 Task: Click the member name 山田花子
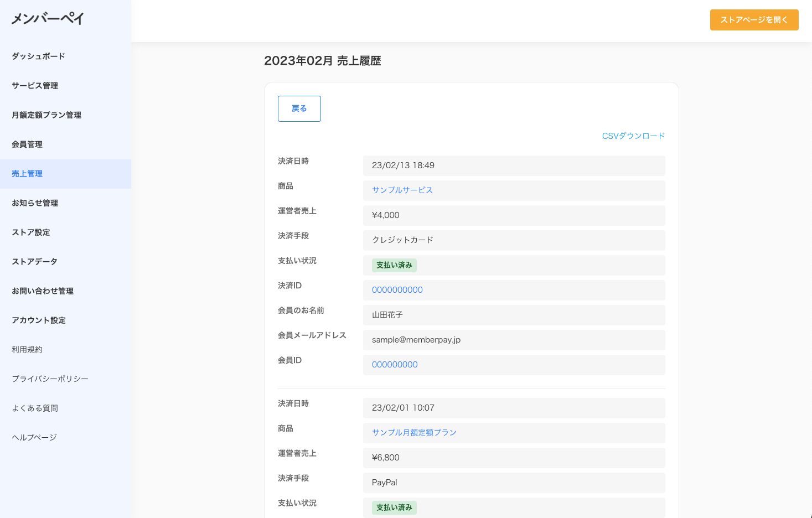pos(387,315)
